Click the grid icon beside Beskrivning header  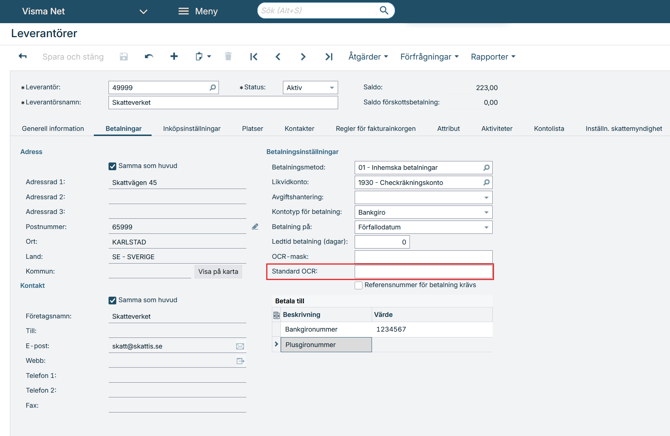(276, 315)
